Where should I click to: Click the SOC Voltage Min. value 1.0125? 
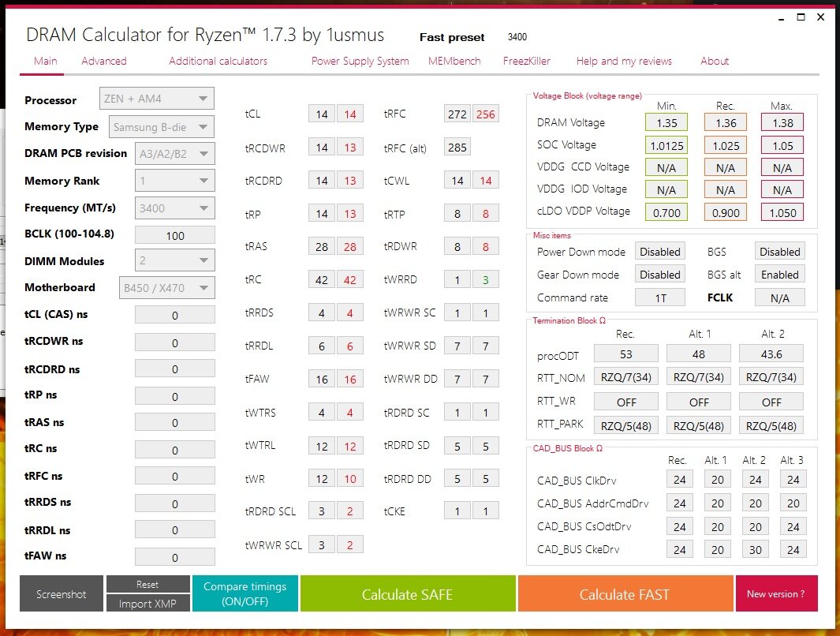(x=666, y=146)
